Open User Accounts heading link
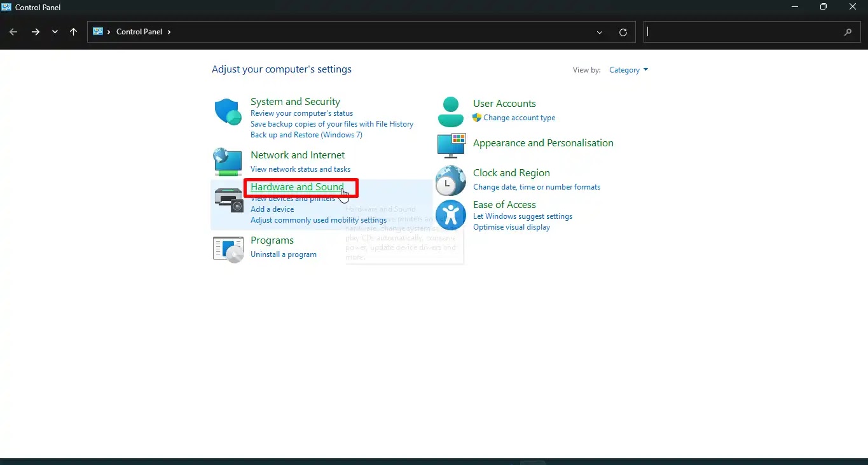 pyautogui.click(x=504, y=104)
